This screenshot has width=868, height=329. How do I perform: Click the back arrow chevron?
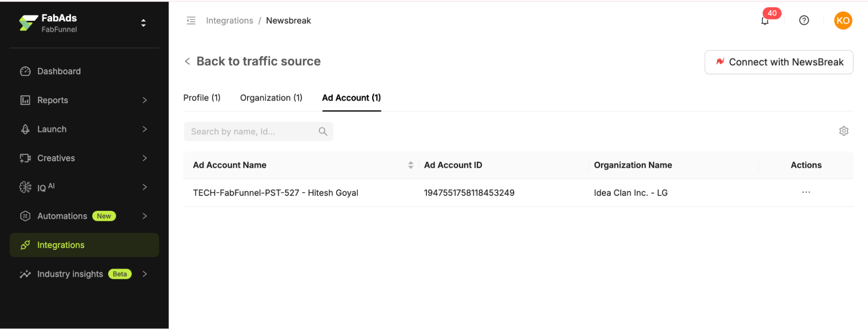click(x=188, y=61)
